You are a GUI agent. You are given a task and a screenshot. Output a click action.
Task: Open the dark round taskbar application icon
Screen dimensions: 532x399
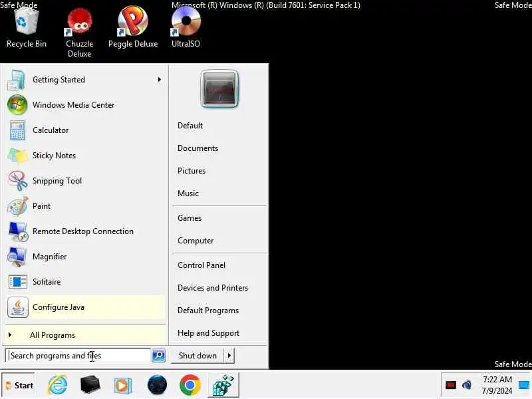(x=157, y=385)
